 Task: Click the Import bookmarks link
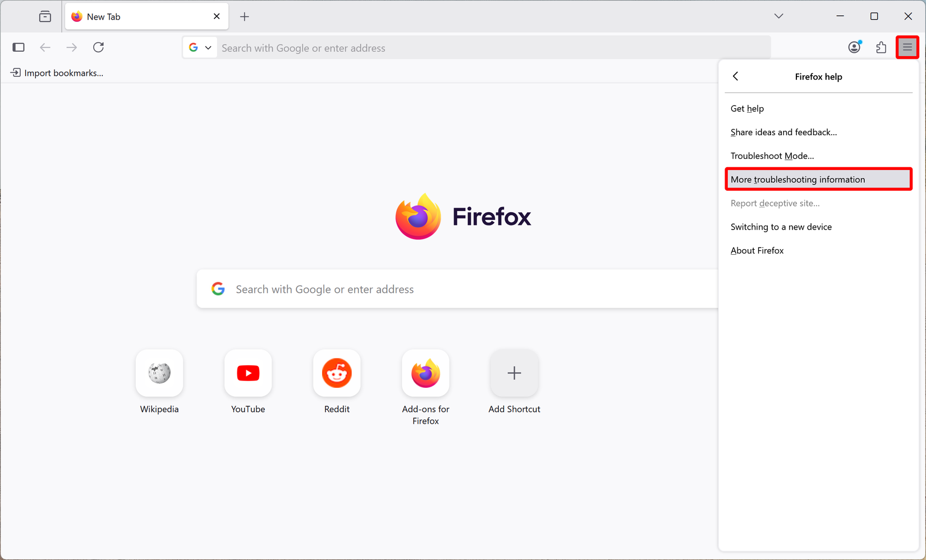(x=56, y=72)
